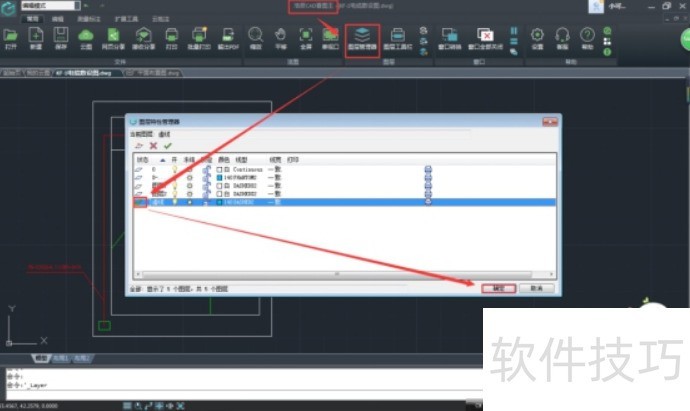Screen dimensions: 690x411
Task: Open the Settings (设置) gear icon
Action: tap(538, 38)
